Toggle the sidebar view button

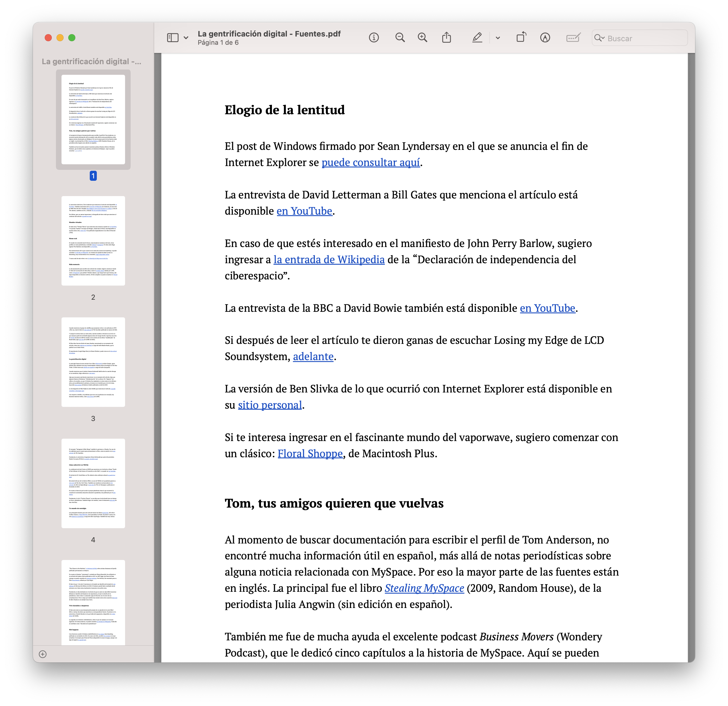pyautogui.click(x=173, y=37)
